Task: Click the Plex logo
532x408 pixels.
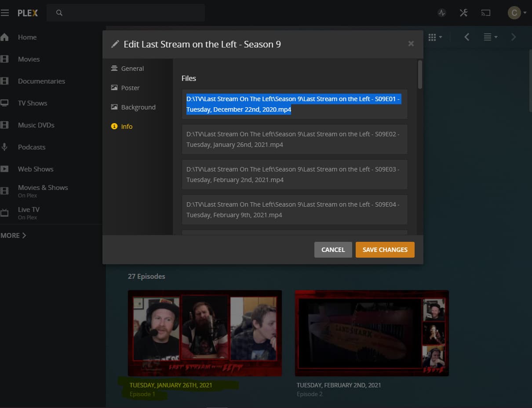Action: [28, 13]
